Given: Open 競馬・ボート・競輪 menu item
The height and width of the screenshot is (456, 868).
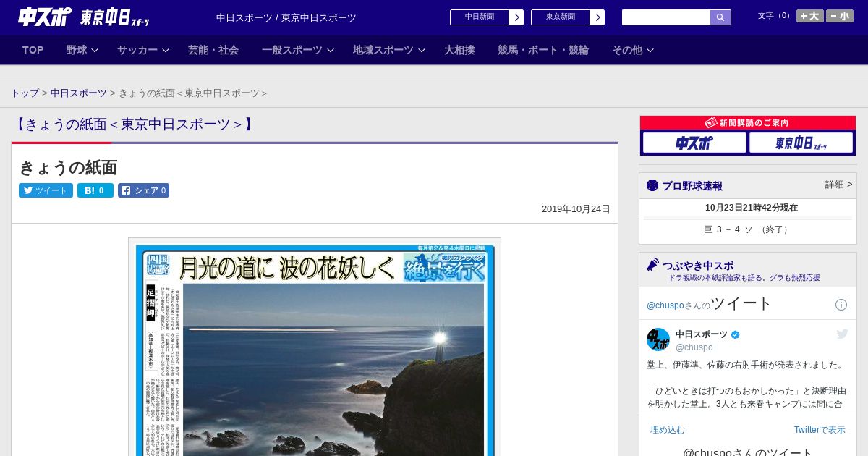Looking at the screenshot, I should coord(543,50).
